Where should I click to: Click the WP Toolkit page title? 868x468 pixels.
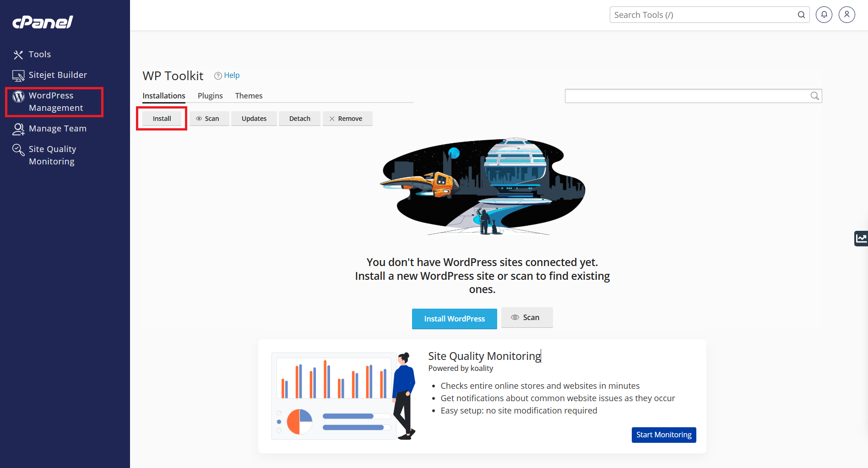pyautogui.click(x=173, y=76)
